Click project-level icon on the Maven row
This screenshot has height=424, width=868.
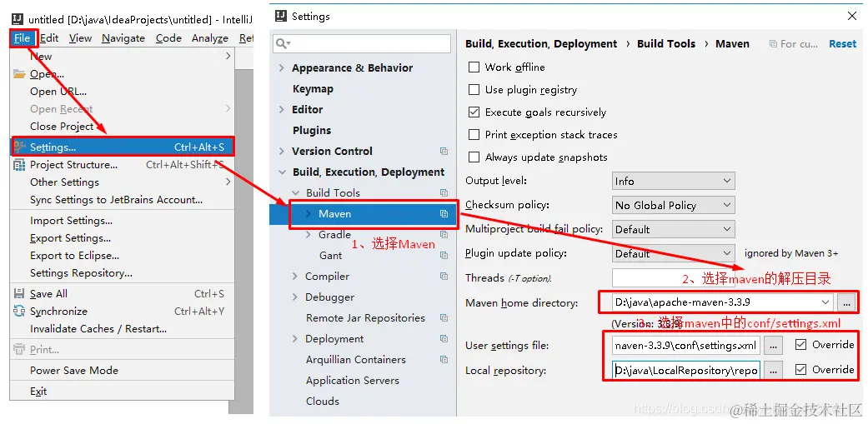[x=444, y=214]
